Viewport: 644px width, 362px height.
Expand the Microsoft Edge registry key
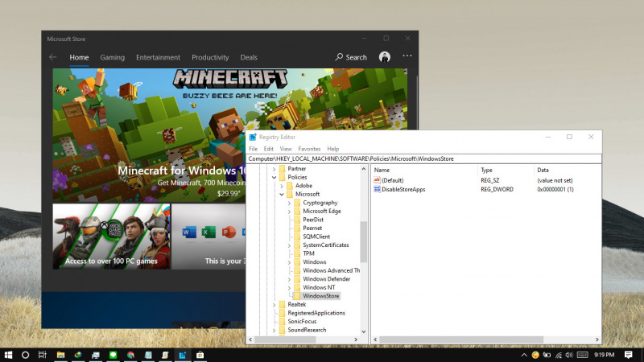[289, 212]
